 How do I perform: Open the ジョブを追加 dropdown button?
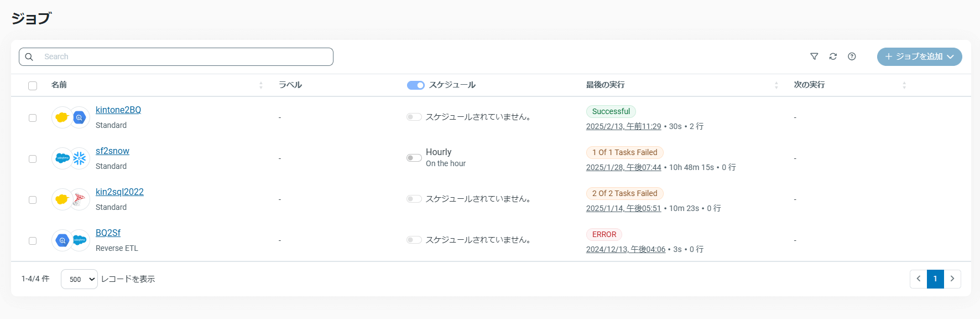(x=919, y=56)
